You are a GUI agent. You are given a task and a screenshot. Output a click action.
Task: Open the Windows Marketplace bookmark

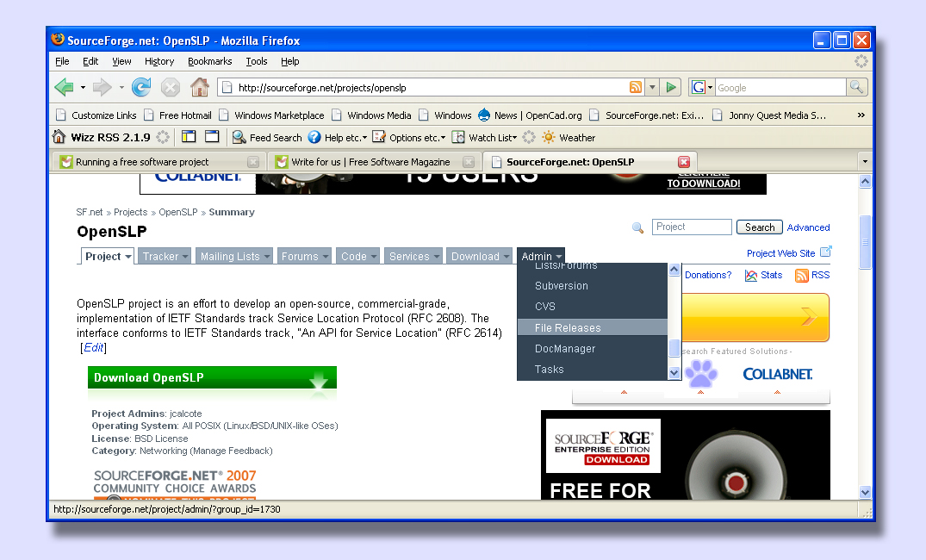point(271,115)
